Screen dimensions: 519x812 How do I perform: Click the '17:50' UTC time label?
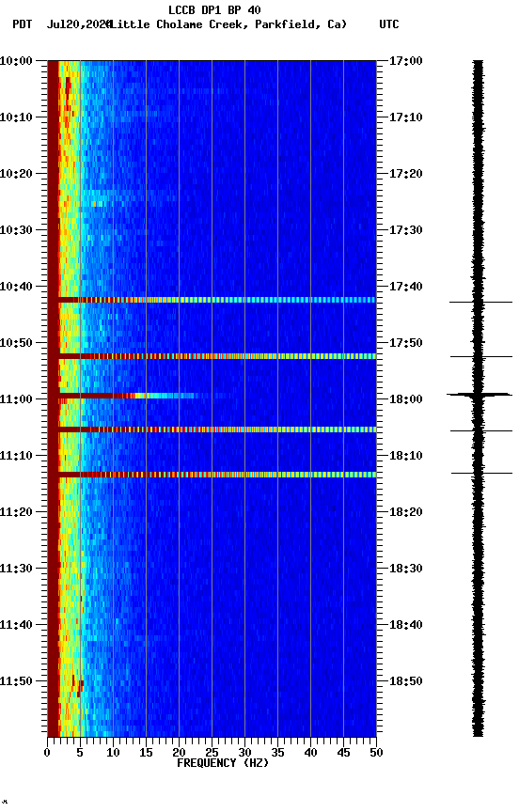pyautogui.click(x=406, y=343)
